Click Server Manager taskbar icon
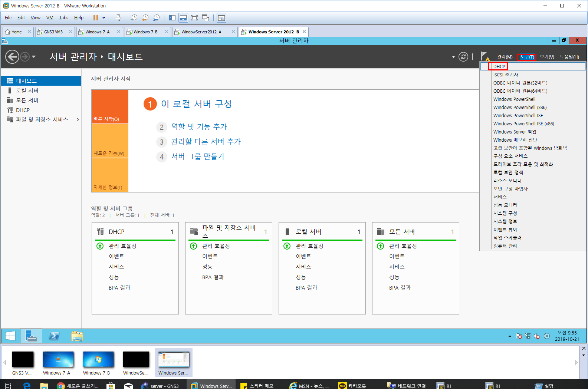 tap(31, 336)
